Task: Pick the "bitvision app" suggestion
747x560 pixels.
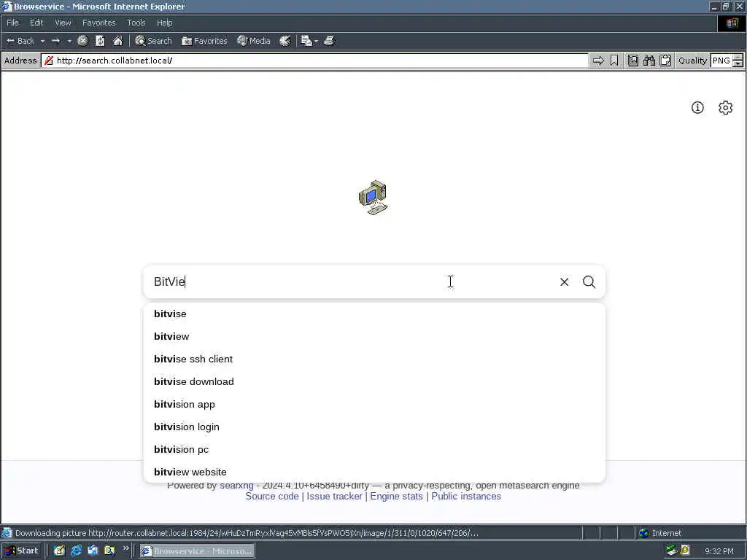Action: coord(374,404)
